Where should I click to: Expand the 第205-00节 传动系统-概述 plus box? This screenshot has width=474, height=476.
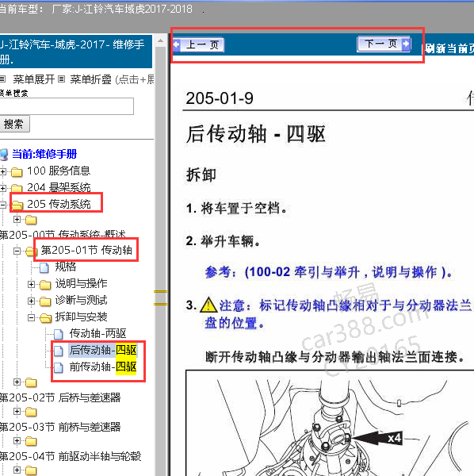[x=17, y=219]
